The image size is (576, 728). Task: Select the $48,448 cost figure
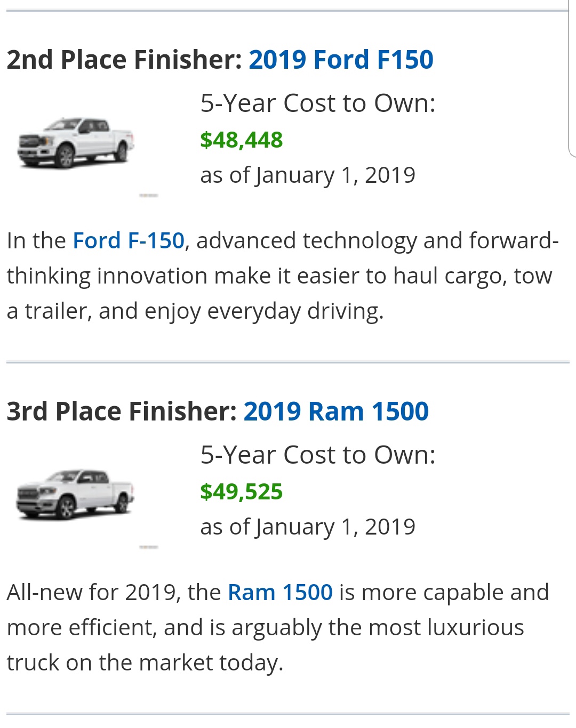click(x=241, y=140)
